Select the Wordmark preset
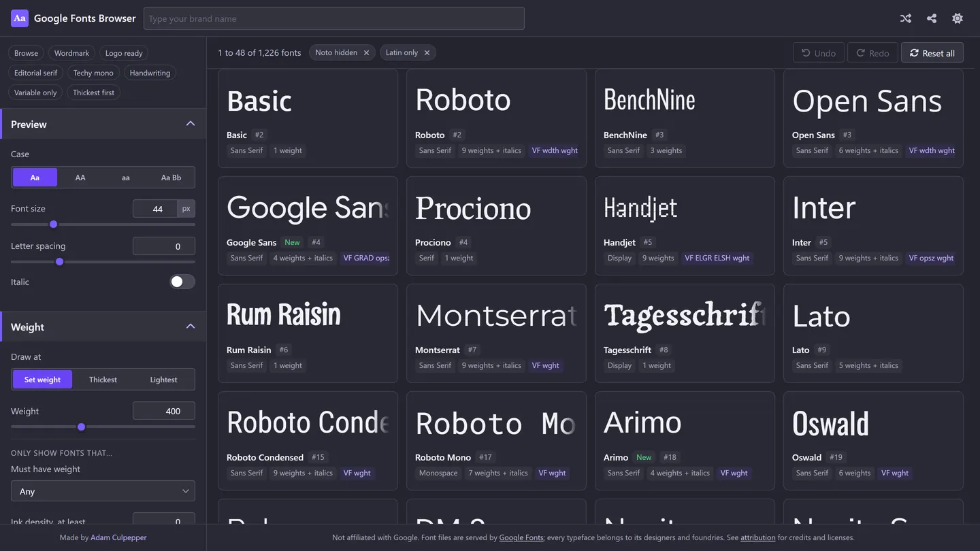 [x=71, y=53]
